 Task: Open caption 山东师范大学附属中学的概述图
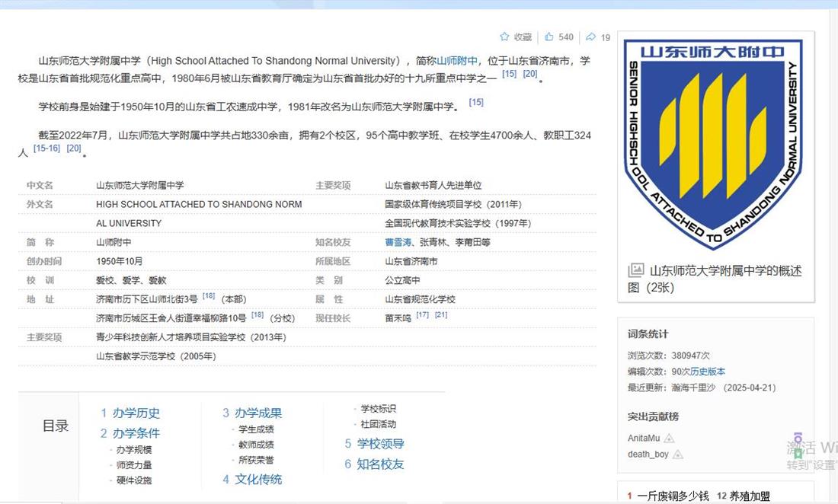[x=715, y=279]
